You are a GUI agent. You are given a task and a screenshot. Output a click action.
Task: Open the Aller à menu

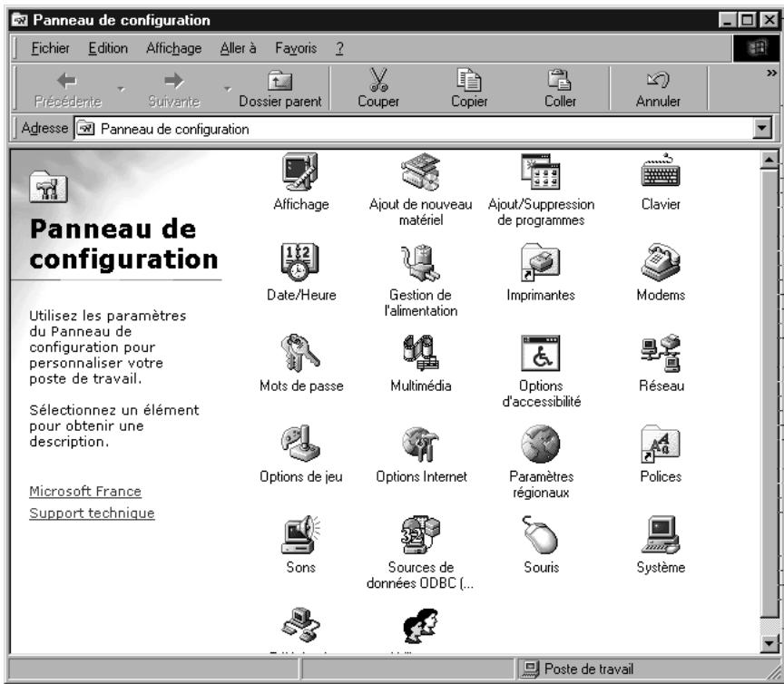[x=238, y=48]
